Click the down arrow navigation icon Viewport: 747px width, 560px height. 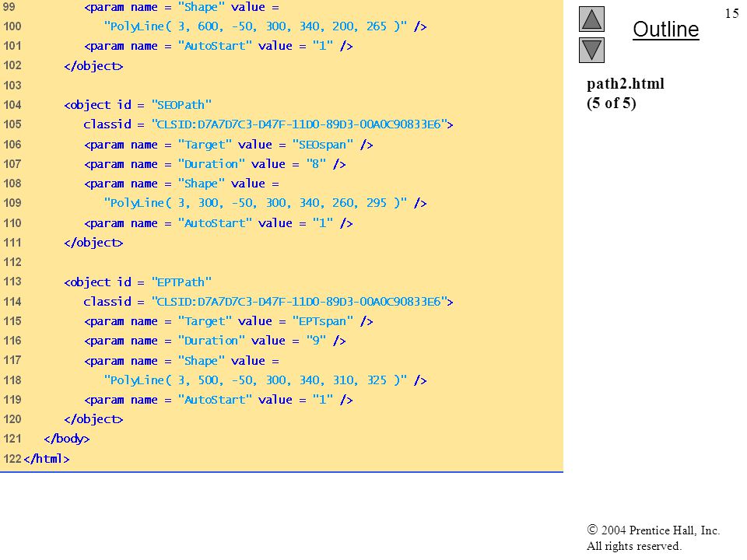(x=591, y=50)
